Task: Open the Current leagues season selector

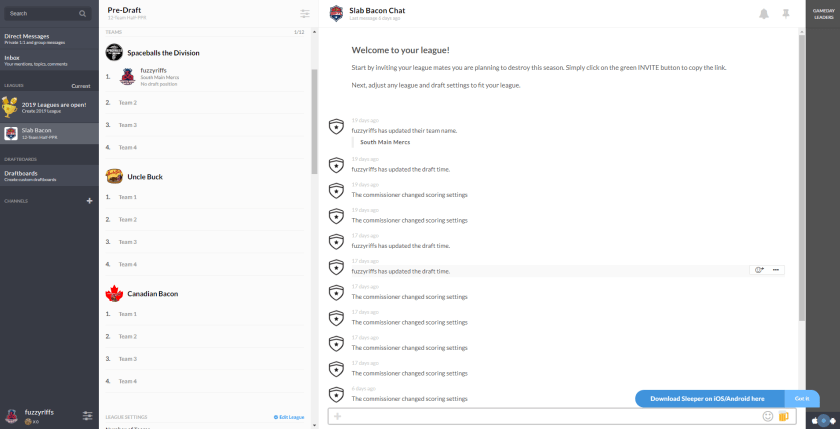Action: click(81, 86)
